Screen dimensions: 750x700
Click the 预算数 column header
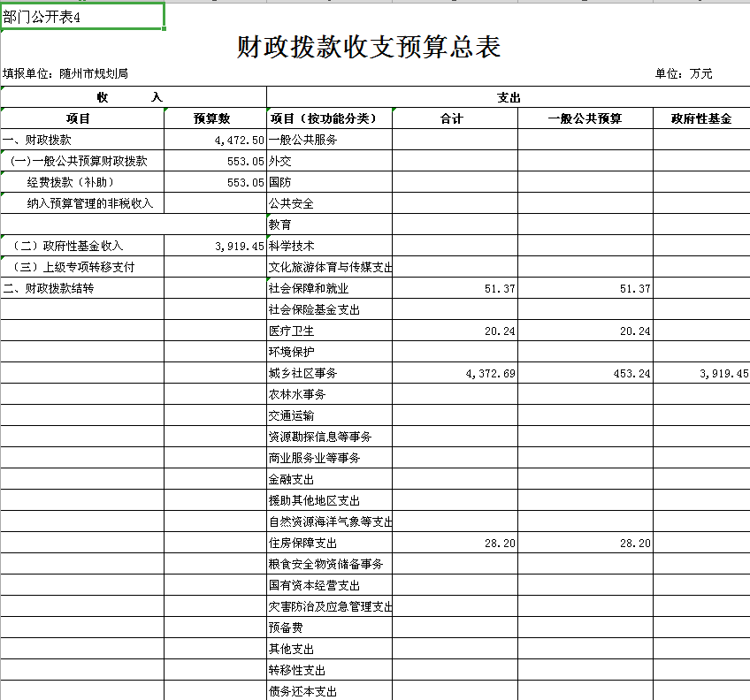coord(215,118)
